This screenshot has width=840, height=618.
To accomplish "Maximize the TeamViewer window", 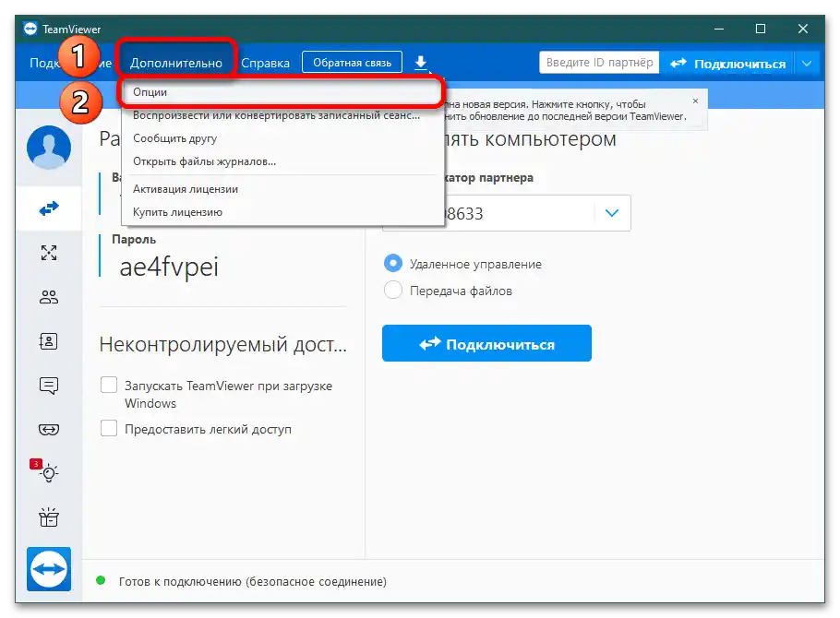I will (761, 29).
